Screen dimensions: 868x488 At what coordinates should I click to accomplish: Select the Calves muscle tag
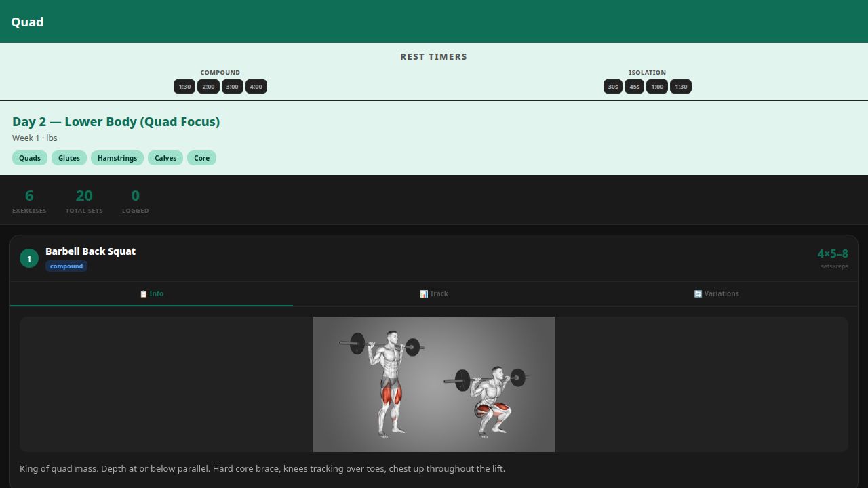coord(165,158)
